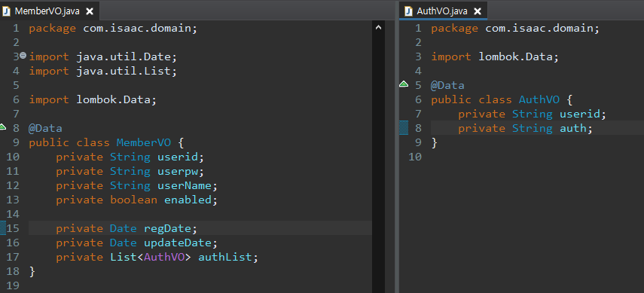Screen dimensions: 644x293
Task: Click 'import java.util.Date;' line
Action: 102,56
